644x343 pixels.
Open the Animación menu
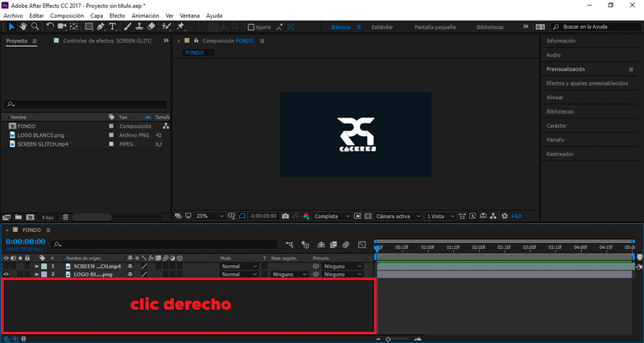145,15
